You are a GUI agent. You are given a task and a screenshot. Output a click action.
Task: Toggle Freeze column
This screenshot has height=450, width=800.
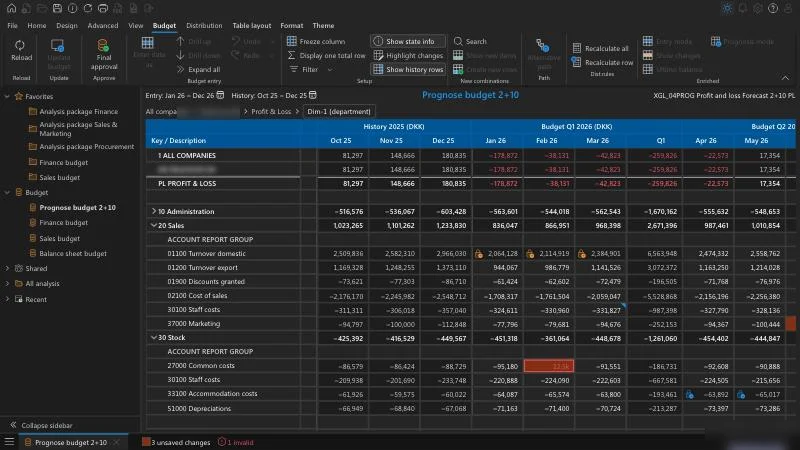coord(316,41)
